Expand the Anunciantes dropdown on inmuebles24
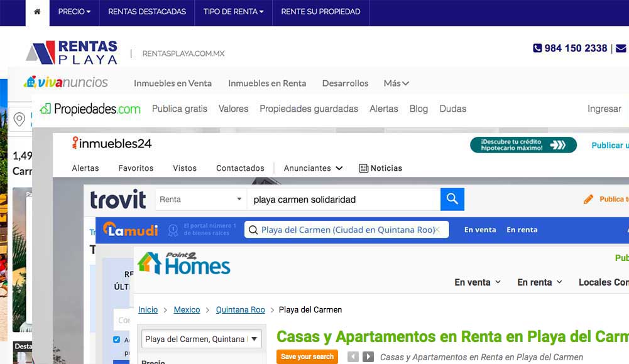The height and width of the screenshot is (364, 629). (312, 168)
